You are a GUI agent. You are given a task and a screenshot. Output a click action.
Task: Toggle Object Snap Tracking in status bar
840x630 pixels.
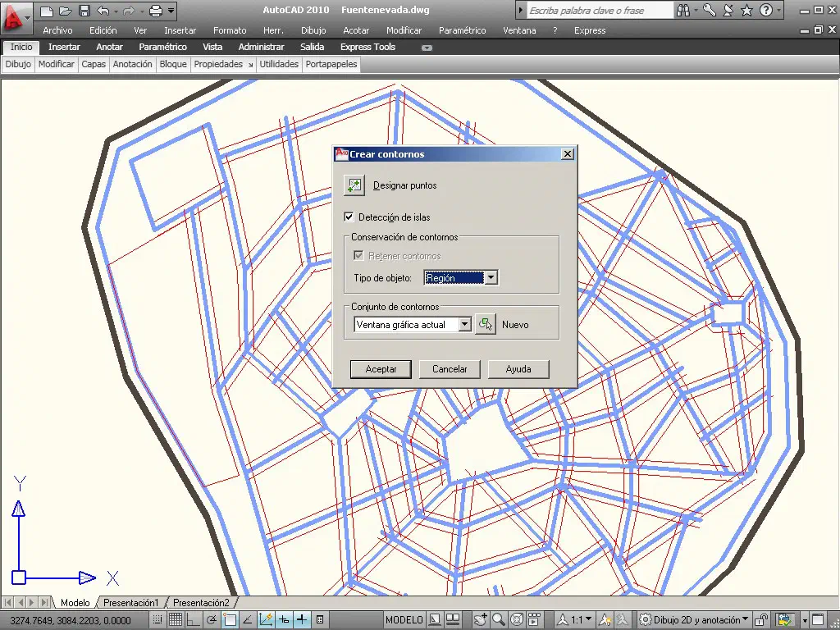pyautogui.click(x=248, y=620)
